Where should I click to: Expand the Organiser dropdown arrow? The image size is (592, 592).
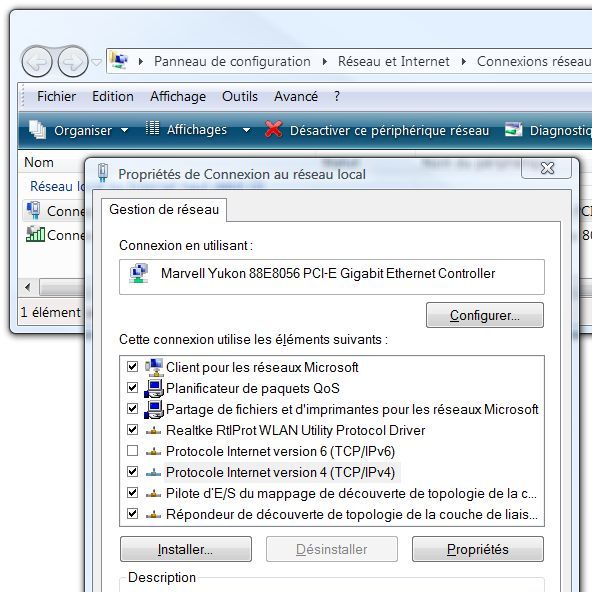pyautogui.click(x=124, y=131)
